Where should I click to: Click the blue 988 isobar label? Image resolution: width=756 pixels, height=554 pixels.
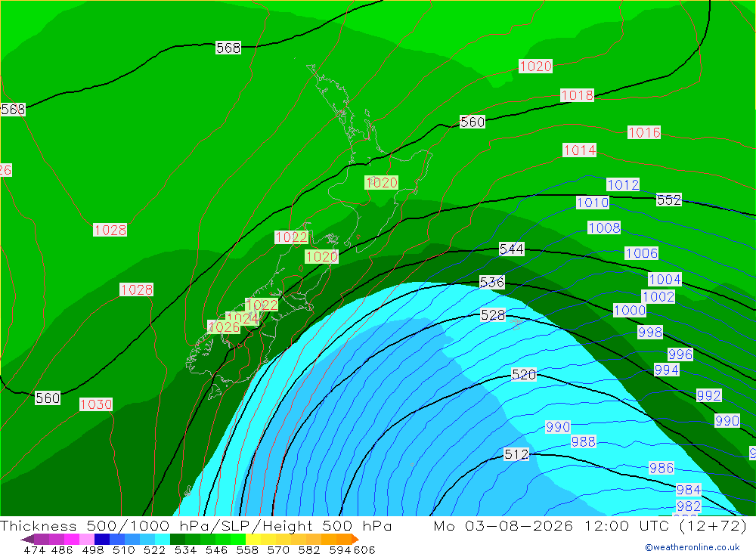pos(584,441)
